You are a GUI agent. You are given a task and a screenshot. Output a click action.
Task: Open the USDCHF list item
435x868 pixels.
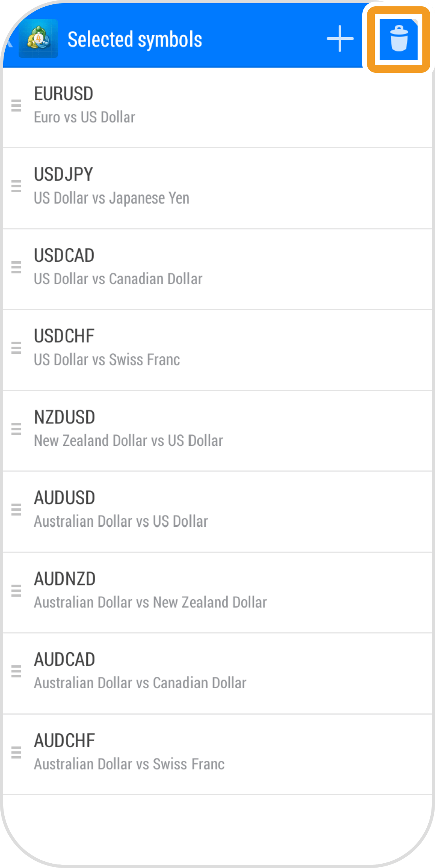[217, 348]
